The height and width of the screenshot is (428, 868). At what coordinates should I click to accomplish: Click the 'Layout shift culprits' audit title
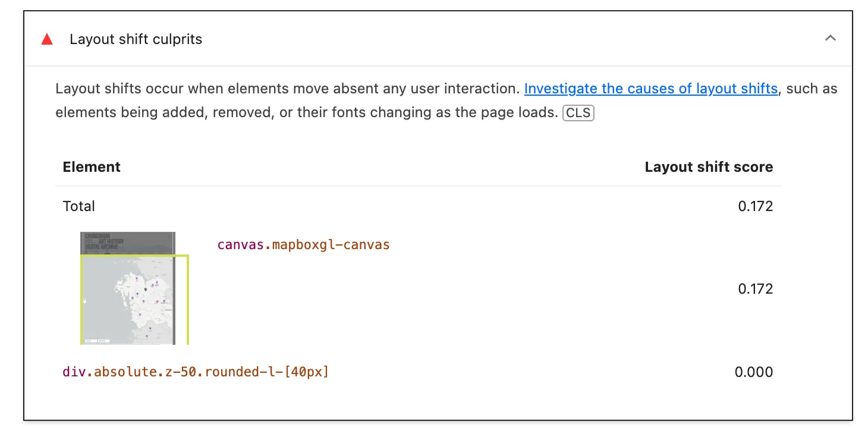click(x=136, y=40)
